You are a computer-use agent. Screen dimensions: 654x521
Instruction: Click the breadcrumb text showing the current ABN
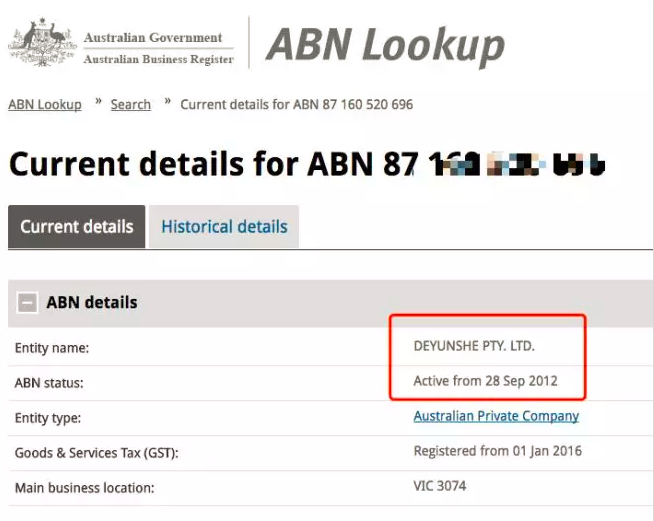(296, 105)
